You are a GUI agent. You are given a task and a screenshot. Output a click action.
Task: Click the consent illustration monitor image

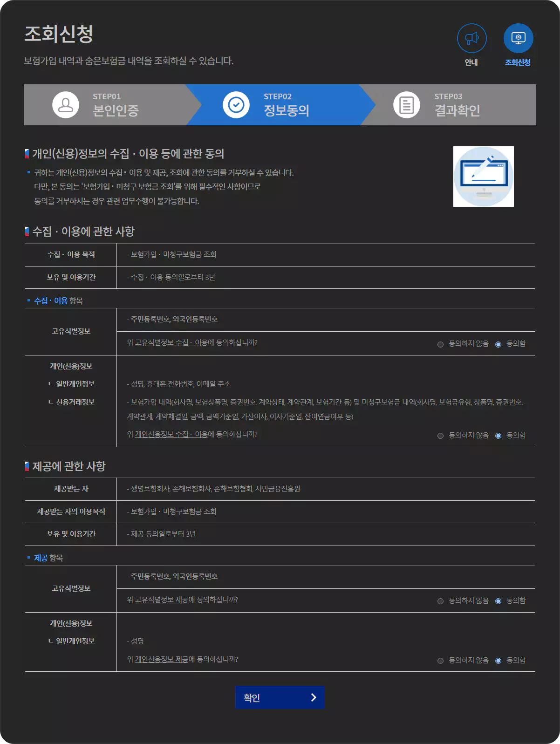[484, 177]
